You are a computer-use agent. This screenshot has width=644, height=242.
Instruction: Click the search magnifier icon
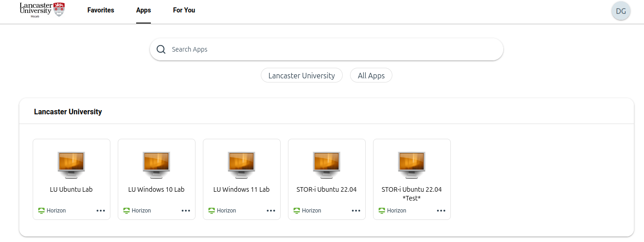(x=161, y=49)
